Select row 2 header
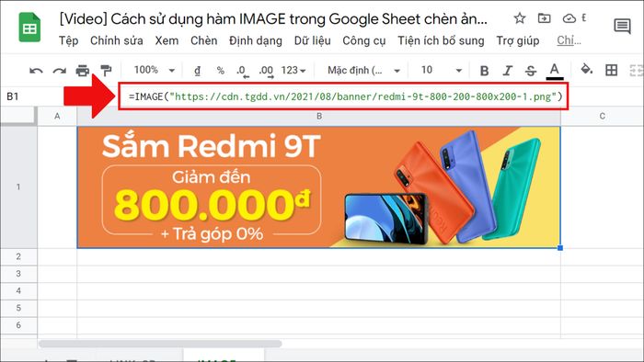644x362 pixels. click(18, 256)
